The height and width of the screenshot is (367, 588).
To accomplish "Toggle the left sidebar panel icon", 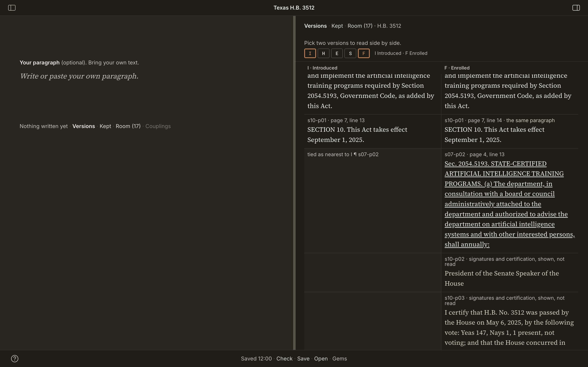I will tap(12, 8).
